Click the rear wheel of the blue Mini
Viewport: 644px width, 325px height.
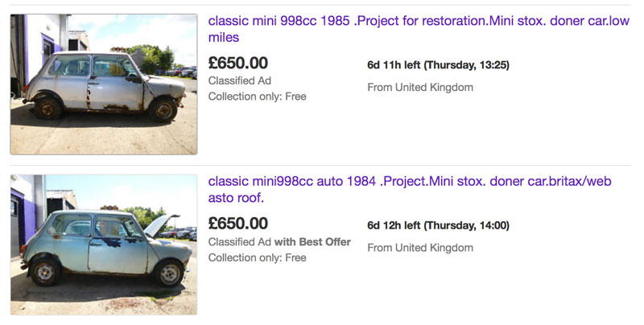pos(45,271)
